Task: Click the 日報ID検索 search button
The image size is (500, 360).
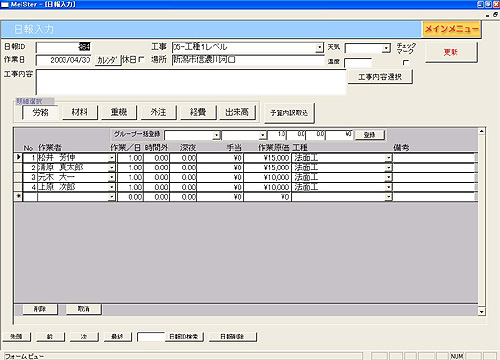Action: click(184, 337)
